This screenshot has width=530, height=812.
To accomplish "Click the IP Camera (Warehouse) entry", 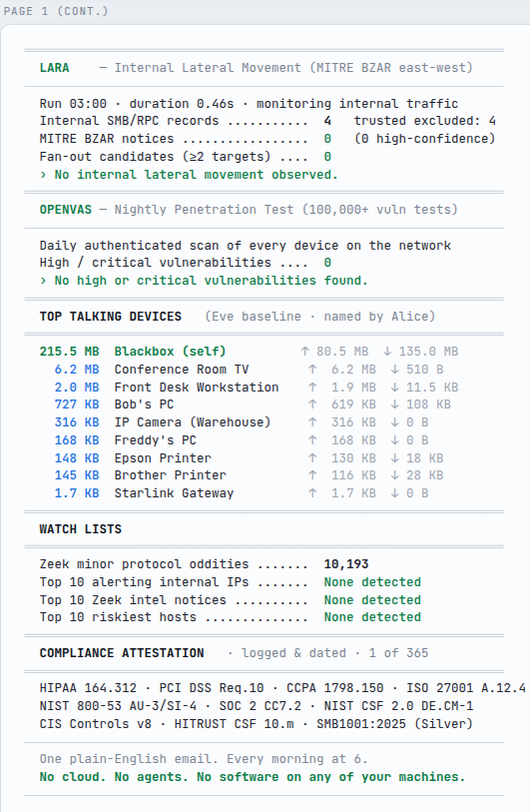I will pyautogui.click(x=193, y=422).
